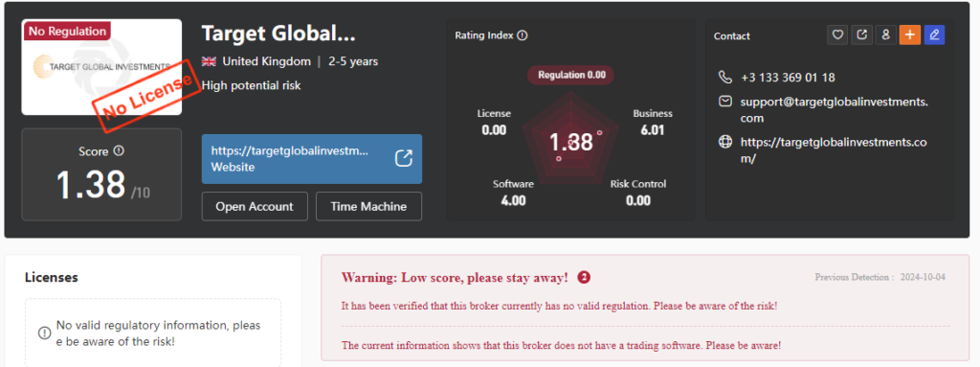The width and height of the screenshot is (980, 367).
Task: Open the support@targetglobalinvestments.com email link
Action: pos(835,109)
